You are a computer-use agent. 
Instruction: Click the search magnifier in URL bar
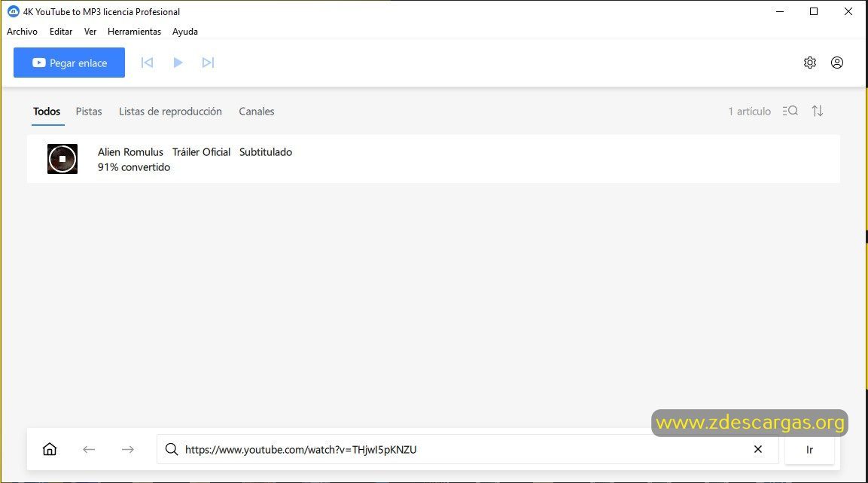pyautogui.click(x=172, y=449)
